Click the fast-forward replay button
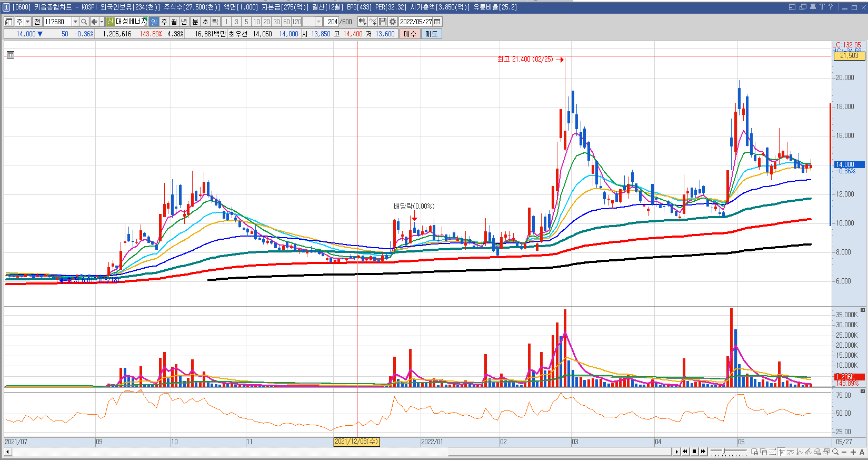 [703, 452]
